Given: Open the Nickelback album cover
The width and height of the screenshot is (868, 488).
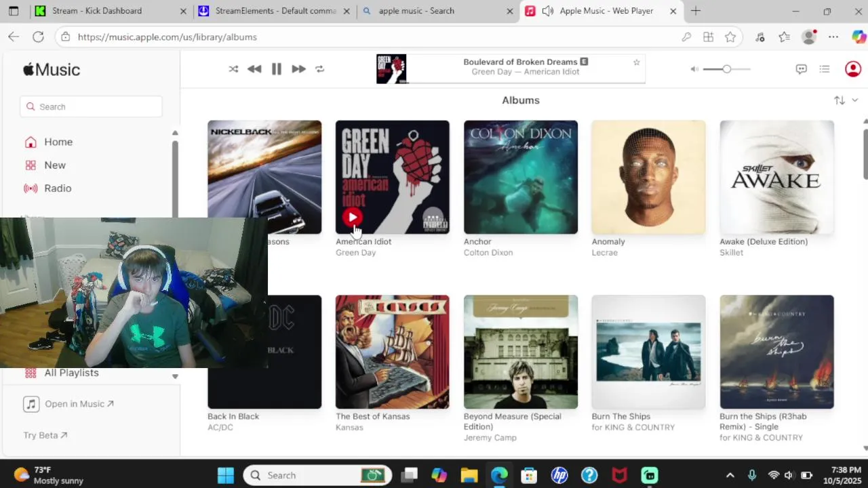Looking at the screenshot, I should tap(264, 177).
